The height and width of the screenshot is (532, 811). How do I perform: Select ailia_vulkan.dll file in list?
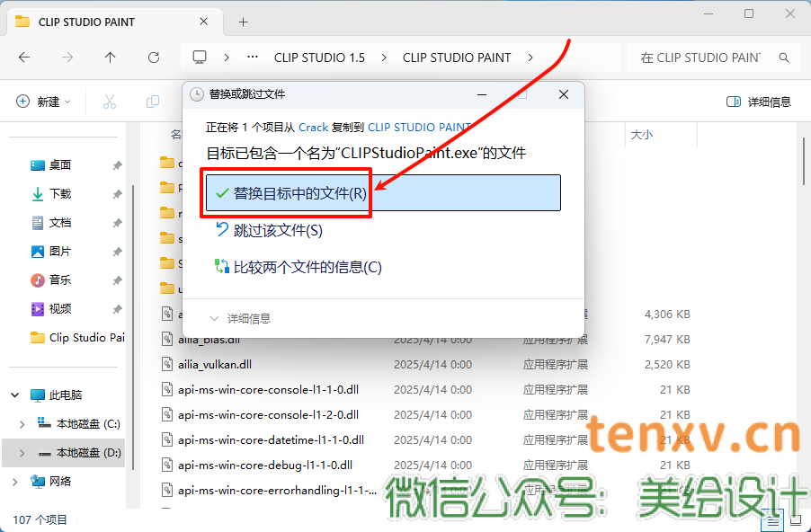[214, 365]
